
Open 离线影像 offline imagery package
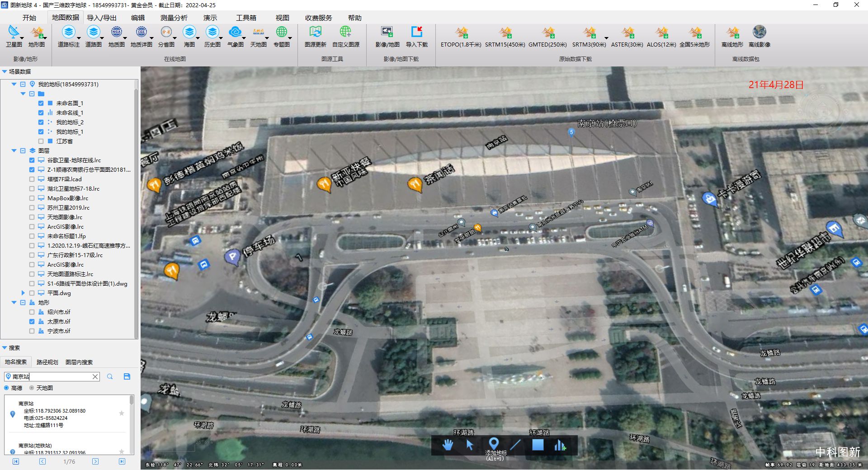(x=759, y=37)
